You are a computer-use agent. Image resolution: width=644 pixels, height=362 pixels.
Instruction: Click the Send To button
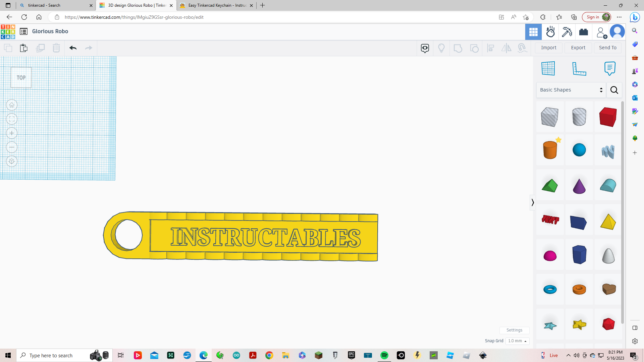(x=607, y=48)
